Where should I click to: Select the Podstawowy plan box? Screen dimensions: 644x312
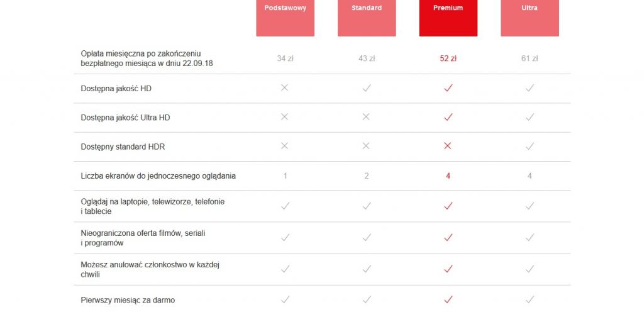285,17
